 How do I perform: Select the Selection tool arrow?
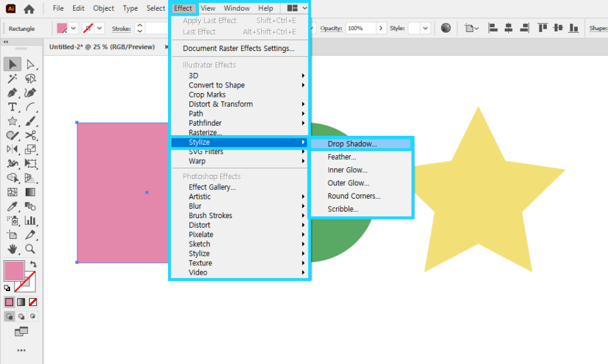13,64
